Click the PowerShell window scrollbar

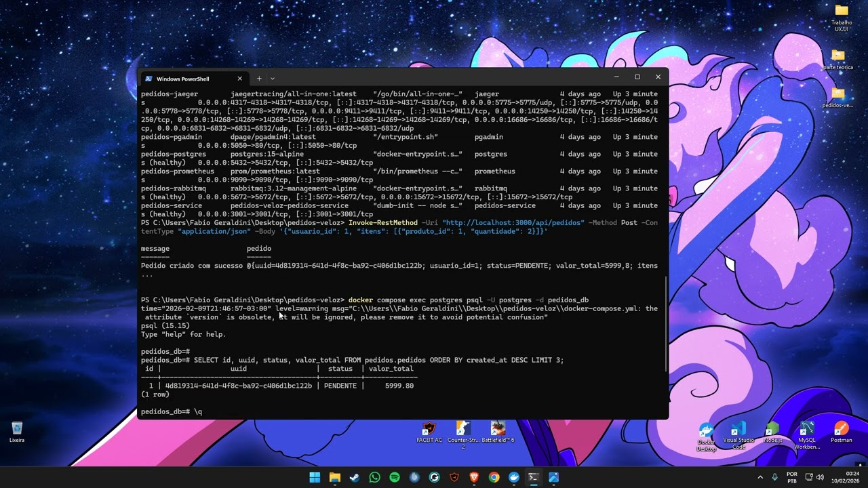coord(665,325)
